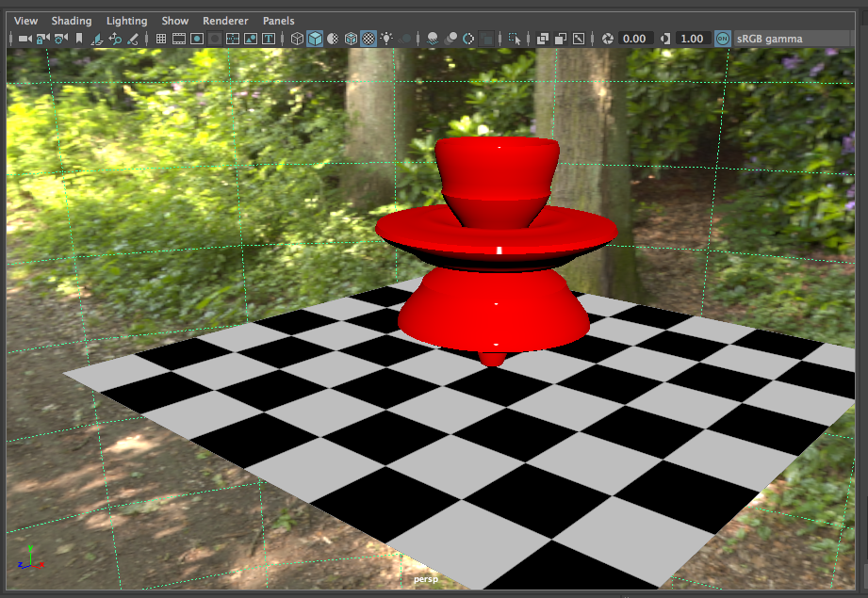Viewport: 868px width, 598px height.
Task: Click Use Default Material icon
Action: [333, 39]
